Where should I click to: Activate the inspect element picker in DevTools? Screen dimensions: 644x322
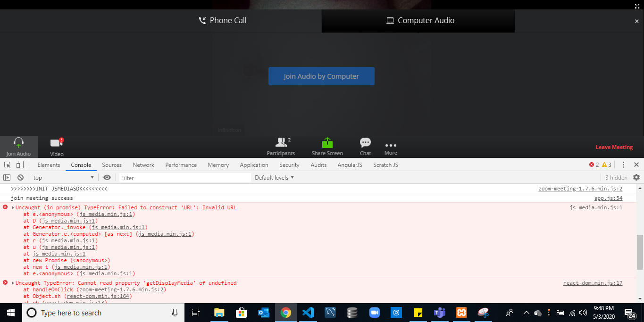tap(8, 165)
